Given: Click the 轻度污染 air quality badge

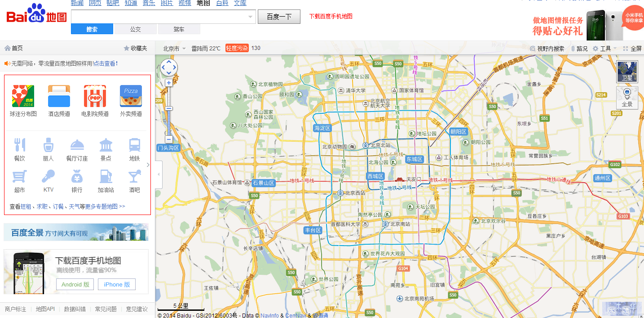Looking at the screenshot, I should click(237, 48).
